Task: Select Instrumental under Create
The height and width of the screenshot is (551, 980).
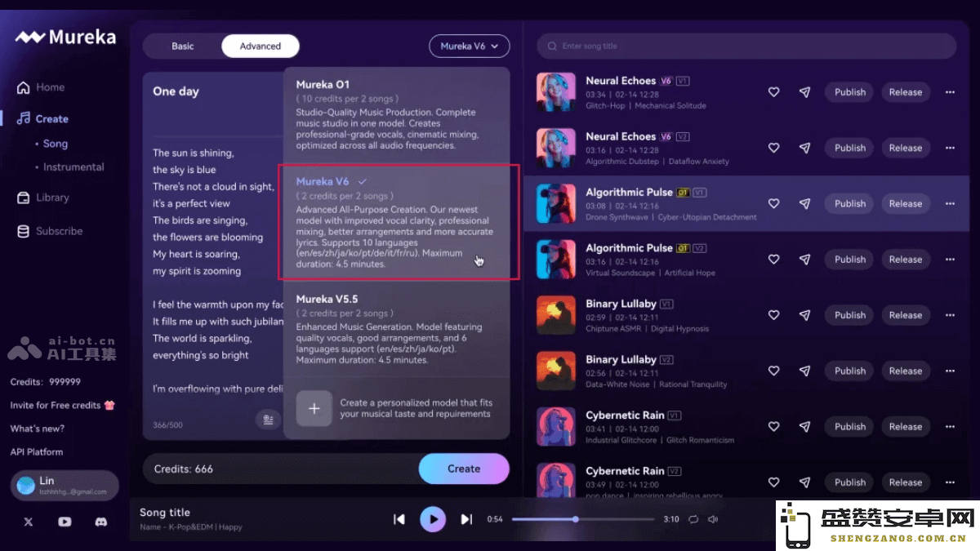Action: pos(73,167)
